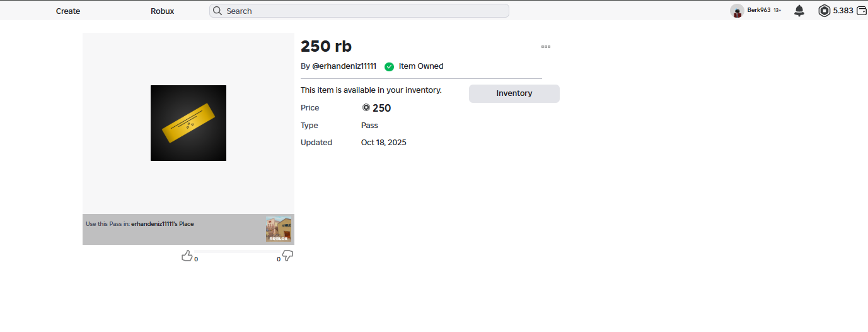
Task: Dislike the pass with thumbs down
Action: tap(287, 256)
